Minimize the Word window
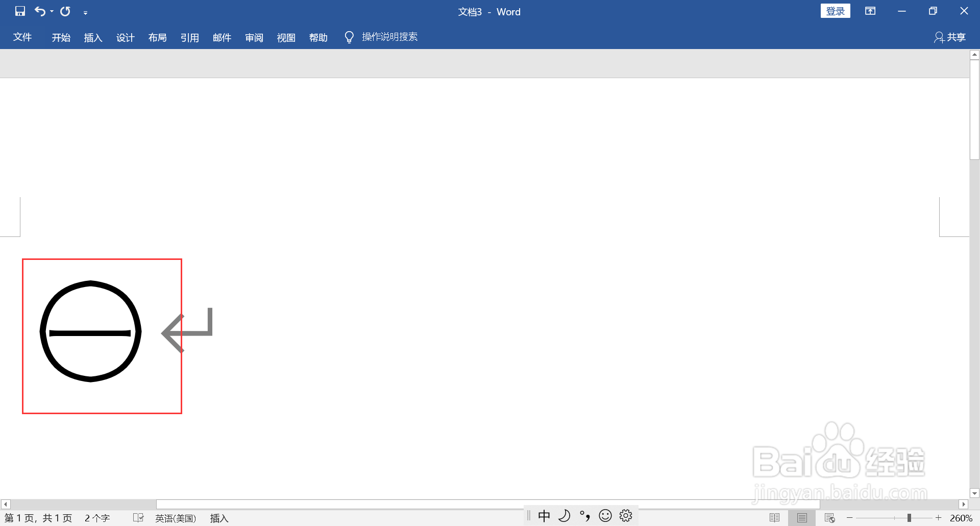This screenshot has width=980, height=526. (x=902, y=11)
